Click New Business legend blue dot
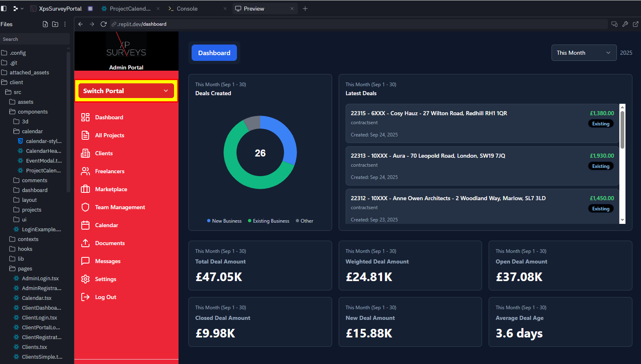Viewport: 641px width, 364px height. pyautogui.click(x=209, y=221)
